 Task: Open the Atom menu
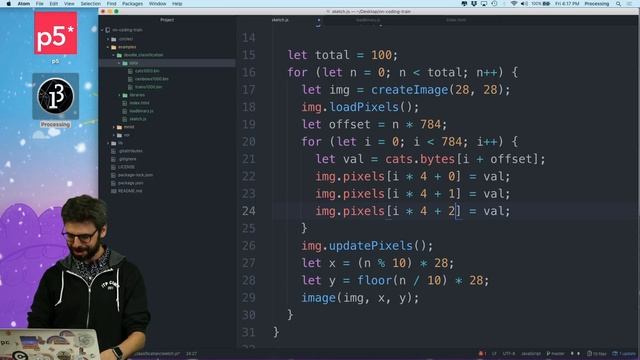24,4
